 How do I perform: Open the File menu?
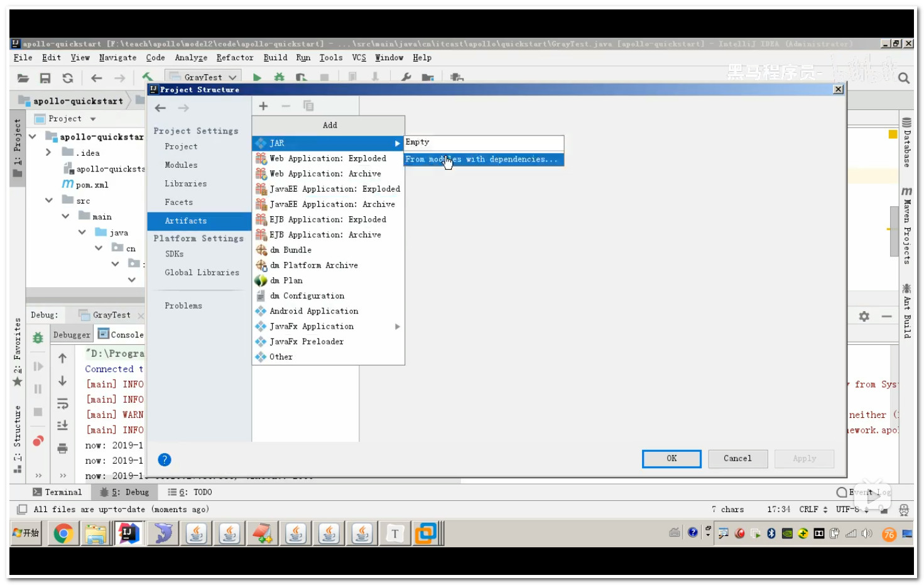(x=23, y=58)
